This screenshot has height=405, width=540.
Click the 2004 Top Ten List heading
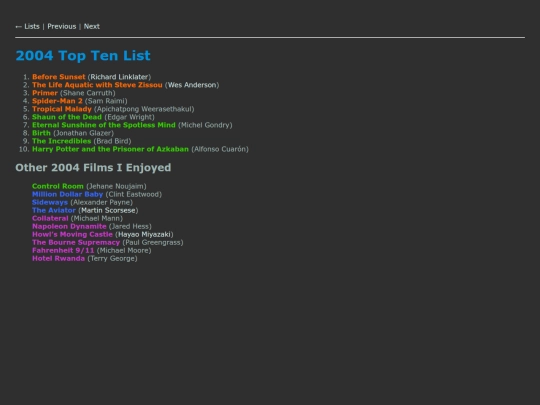[x=83, y=55]
